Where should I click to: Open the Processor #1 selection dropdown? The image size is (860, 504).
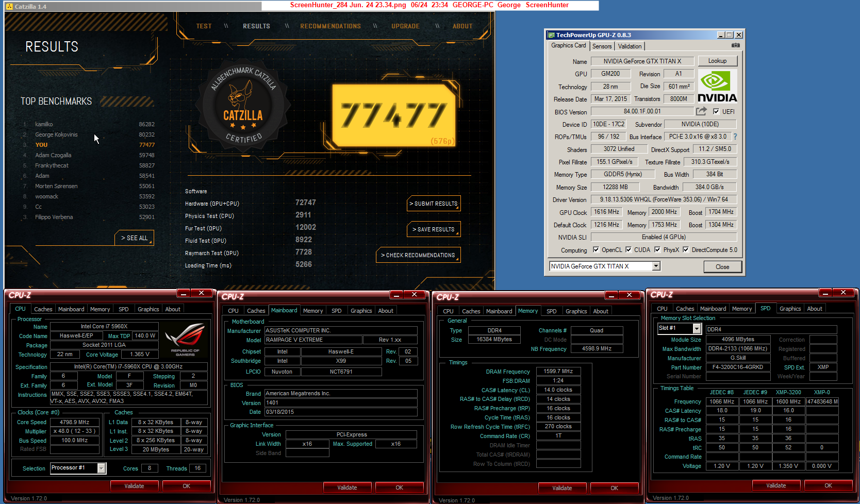point(102,468)
